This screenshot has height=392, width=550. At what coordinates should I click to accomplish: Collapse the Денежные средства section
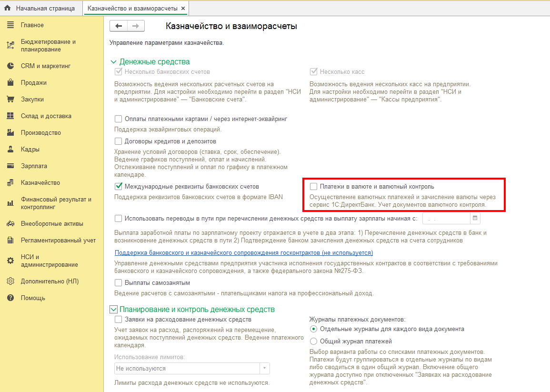[x=113, y=62]
